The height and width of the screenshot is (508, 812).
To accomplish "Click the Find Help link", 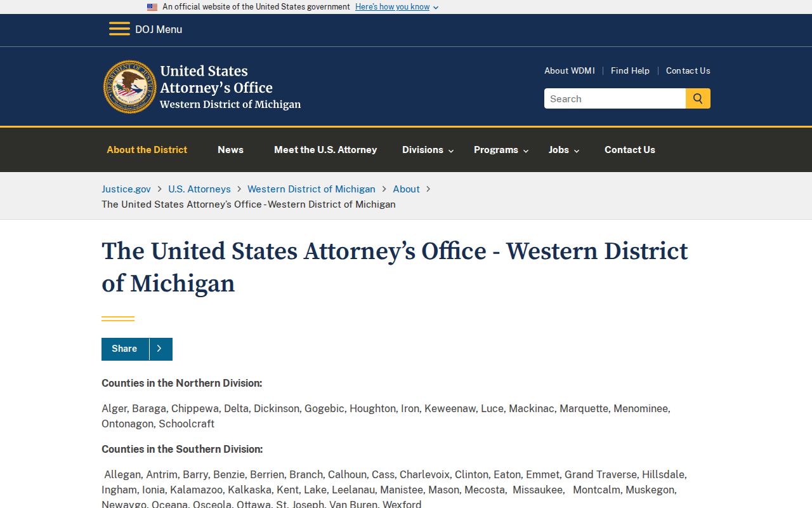I will coord(630,70).
